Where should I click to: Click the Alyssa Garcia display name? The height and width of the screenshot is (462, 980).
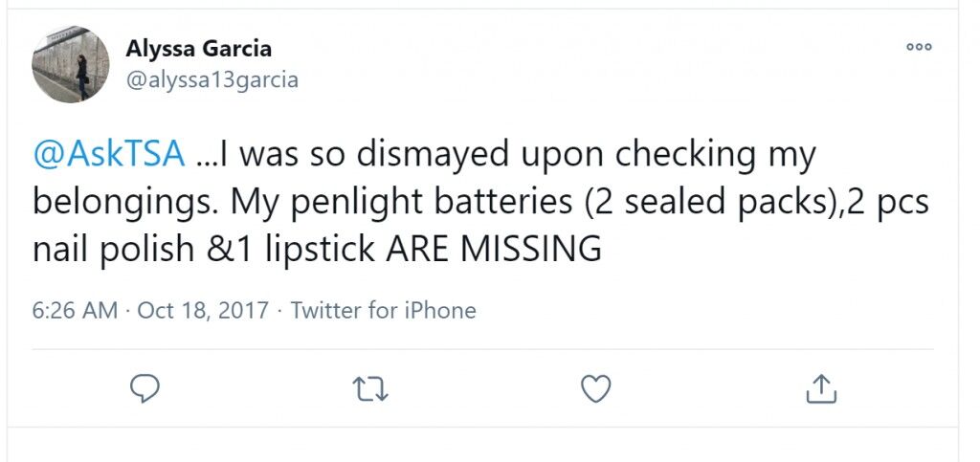point(199,49)
